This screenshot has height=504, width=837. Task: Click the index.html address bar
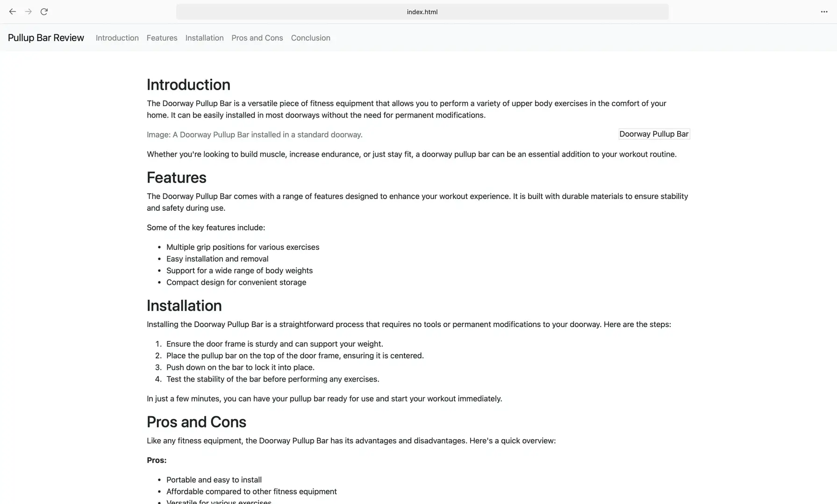click(422, 12)
